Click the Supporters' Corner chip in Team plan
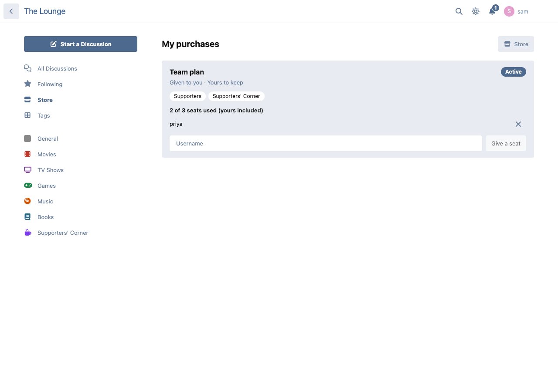The image size is (558, 392). (x=236, y=96)
